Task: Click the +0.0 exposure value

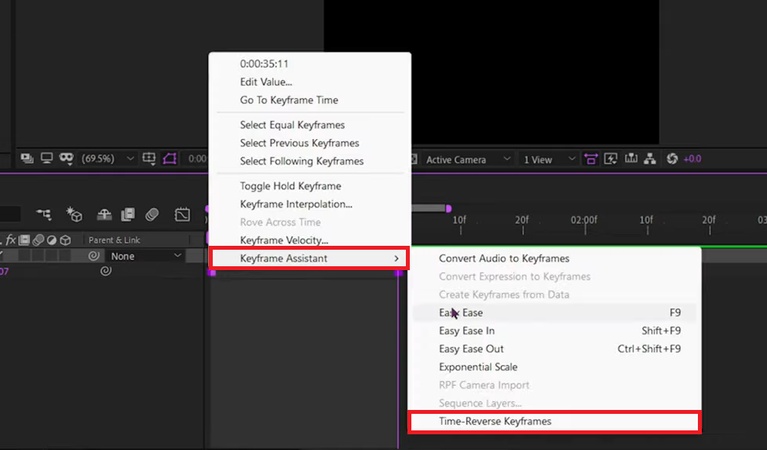Action: (692, 159)
